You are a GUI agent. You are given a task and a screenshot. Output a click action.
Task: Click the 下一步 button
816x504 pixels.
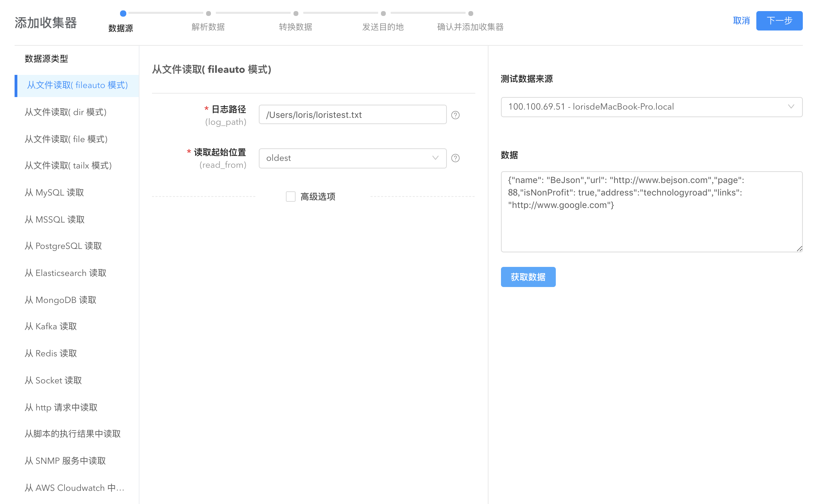779,21
